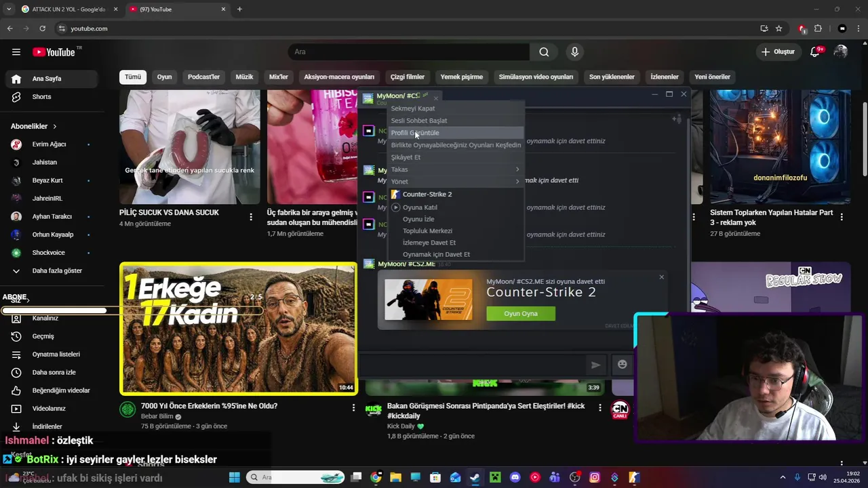Open the Bebar Bilim channel link
Screen dimensions: 868x488
point(157,416)
